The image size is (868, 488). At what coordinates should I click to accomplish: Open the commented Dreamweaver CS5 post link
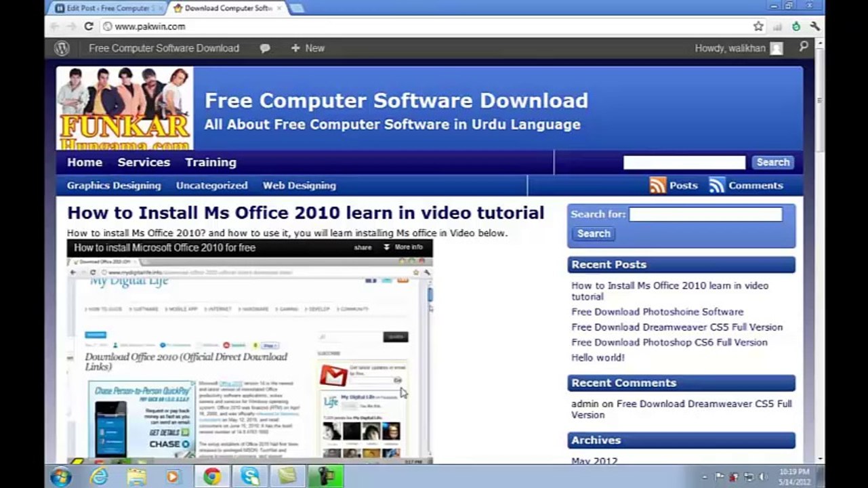point(681,409)
